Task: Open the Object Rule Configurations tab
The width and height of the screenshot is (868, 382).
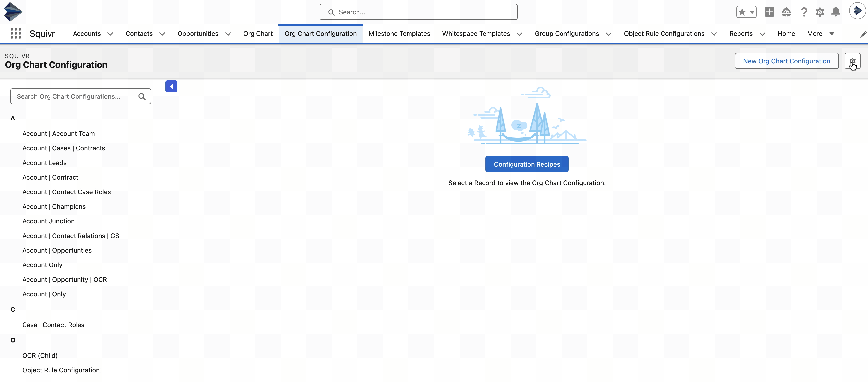Action: tap(664, 34)
